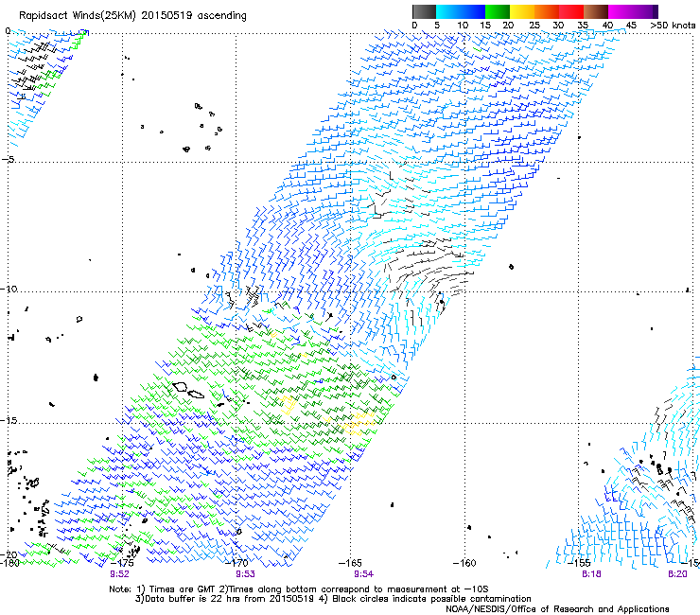Click the note 'Data buffer is 22 hrs'

(x=194, y=599)
